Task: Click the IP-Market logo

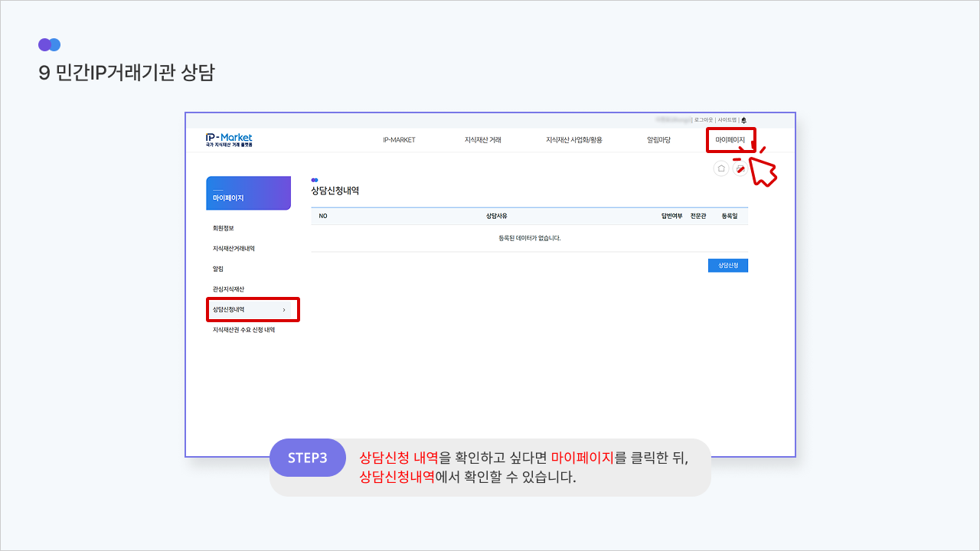Action: (x=229, y=139)
